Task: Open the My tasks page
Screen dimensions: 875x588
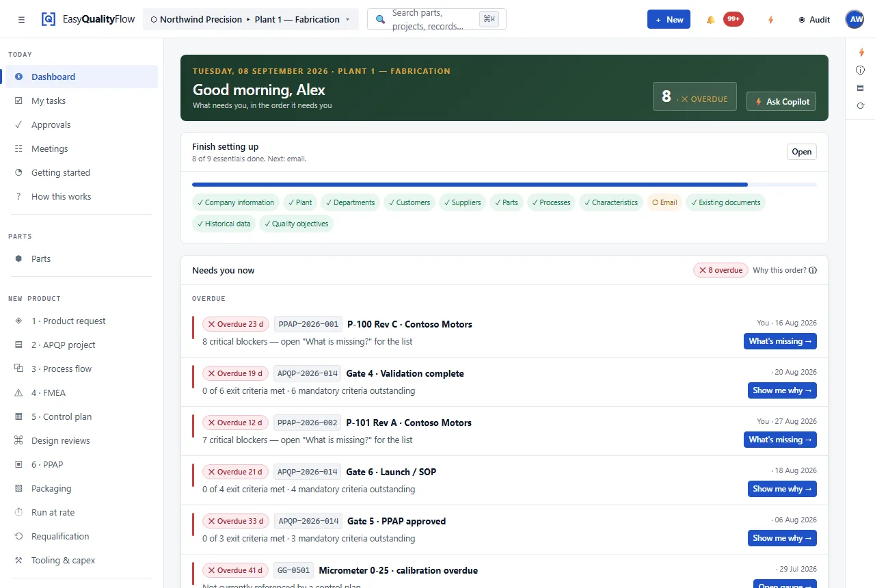Action: (81, 101)
